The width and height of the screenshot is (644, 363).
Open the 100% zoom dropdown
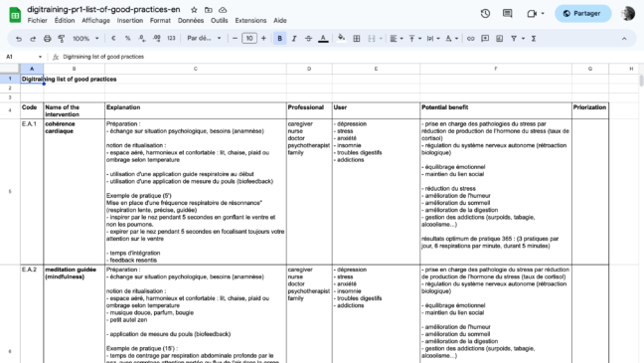tap(85, 39)
